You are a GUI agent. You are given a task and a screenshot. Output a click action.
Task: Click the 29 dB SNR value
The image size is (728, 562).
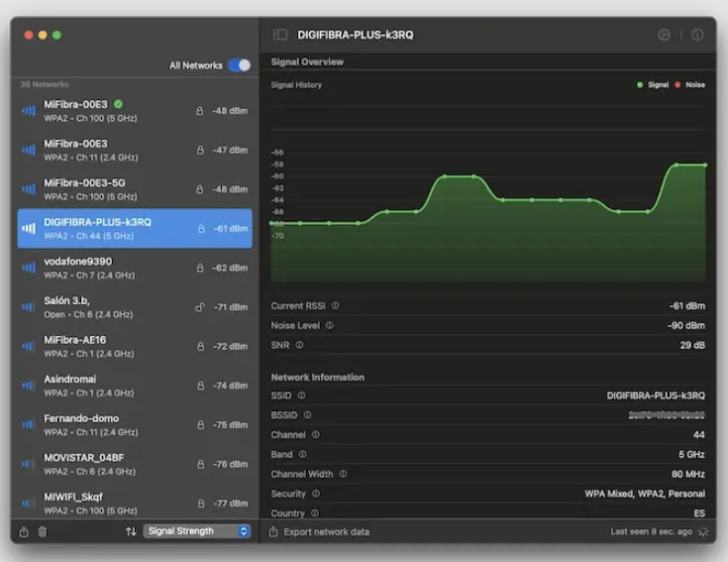pos(692,345)
